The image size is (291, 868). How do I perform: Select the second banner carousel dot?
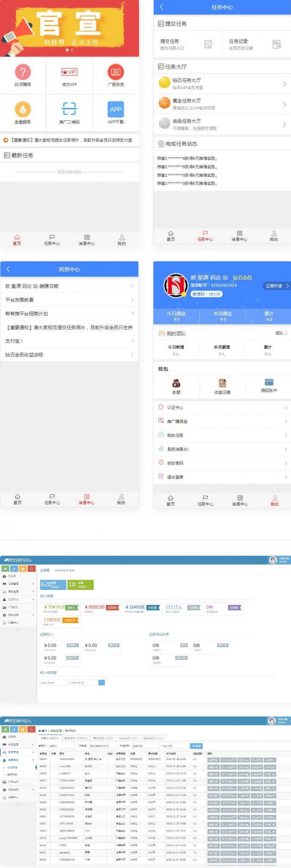pos(72,50)
